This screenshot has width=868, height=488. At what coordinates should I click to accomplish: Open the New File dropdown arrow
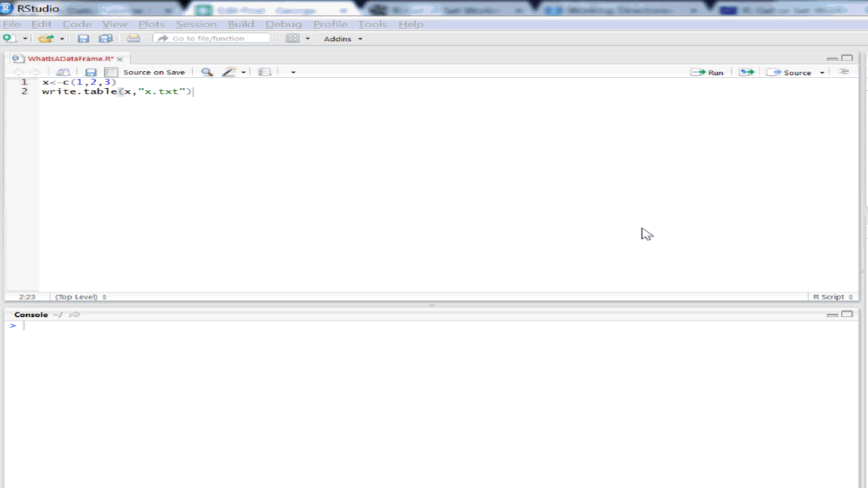coord(24,39)
